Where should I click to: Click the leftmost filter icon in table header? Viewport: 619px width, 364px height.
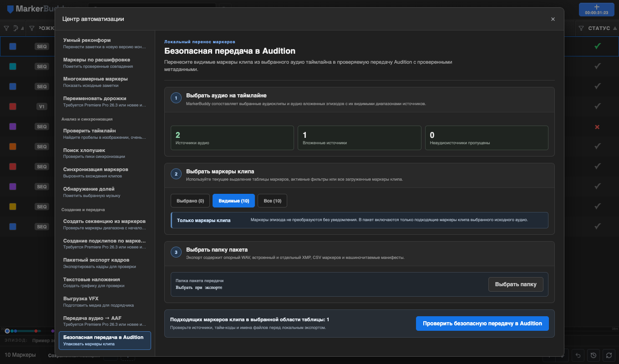tap(6, 28)
